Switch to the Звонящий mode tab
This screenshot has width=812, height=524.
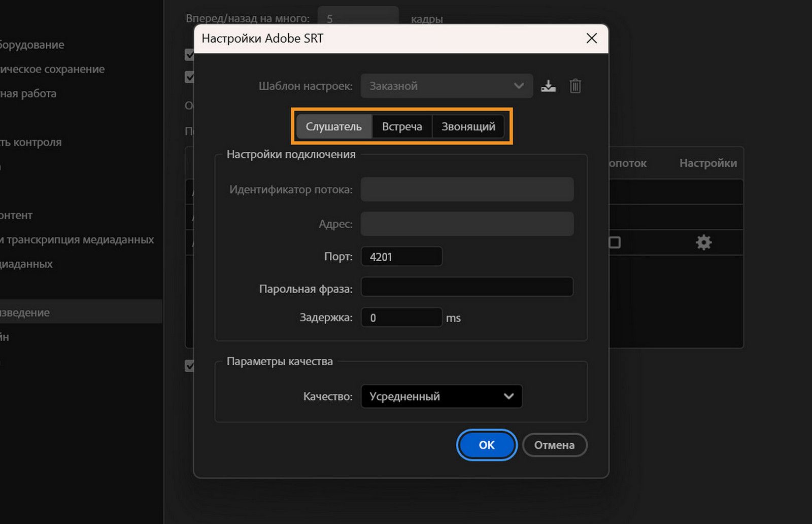point(468,127)
